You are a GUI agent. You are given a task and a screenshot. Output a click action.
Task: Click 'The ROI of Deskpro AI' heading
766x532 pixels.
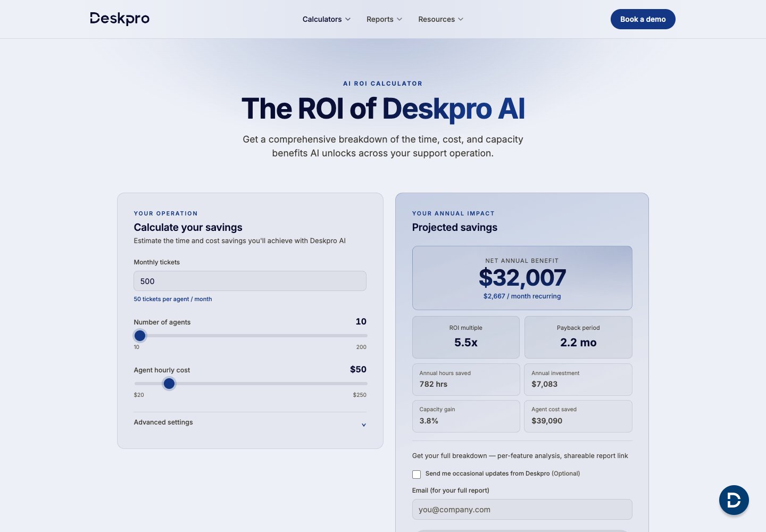click(383, 109)
